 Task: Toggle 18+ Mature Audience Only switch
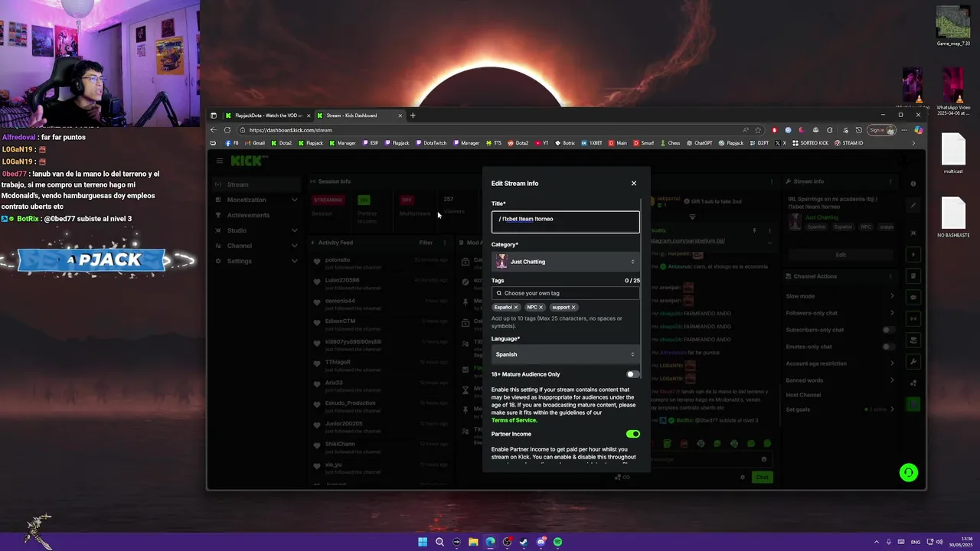coord(632,374)
